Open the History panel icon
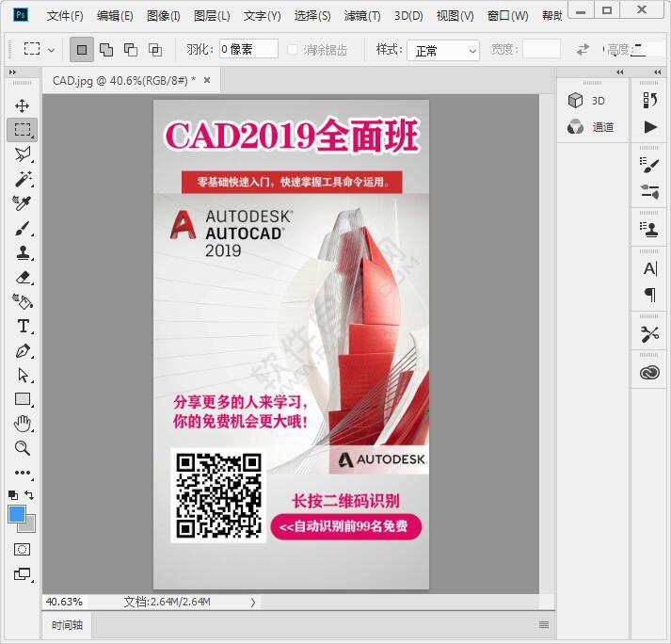This screenshot has height=644, width=671. pos(649,101)
